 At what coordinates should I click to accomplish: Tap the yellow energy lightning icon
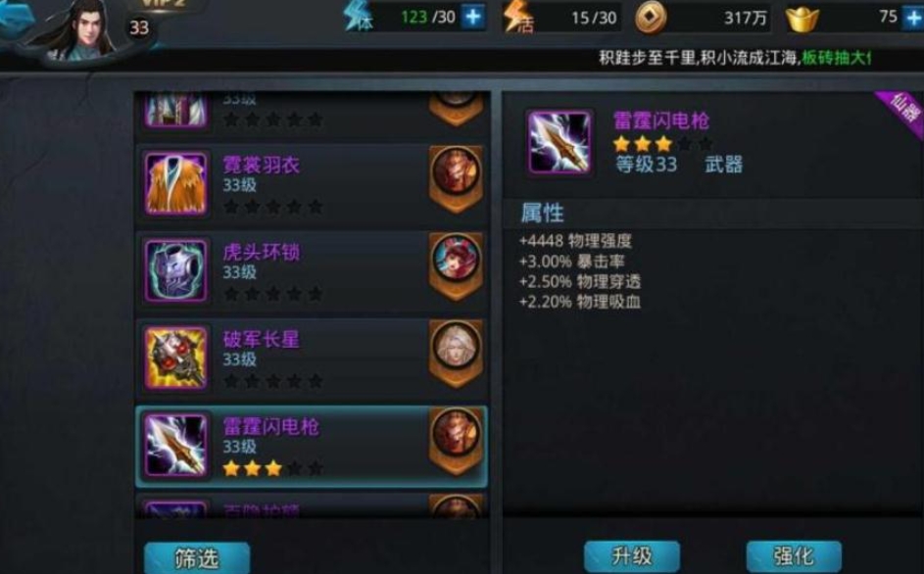[517, 17]
